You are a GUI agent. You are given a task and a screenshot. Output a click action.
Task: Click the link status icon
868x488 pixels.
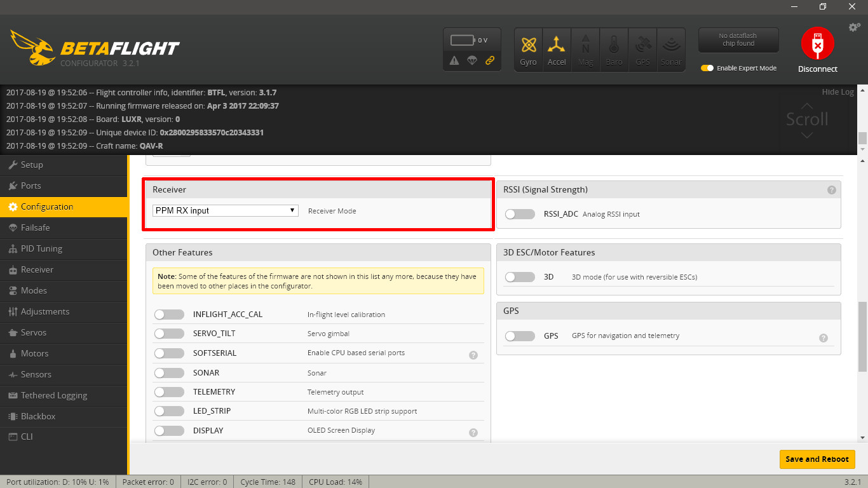pyautogui.click(x=490, y=60)
